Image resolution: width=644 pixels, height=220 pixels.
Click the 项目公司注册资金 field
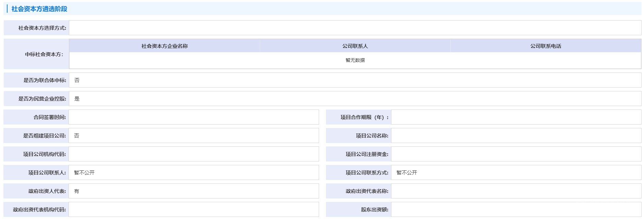[x=516, y=154]
